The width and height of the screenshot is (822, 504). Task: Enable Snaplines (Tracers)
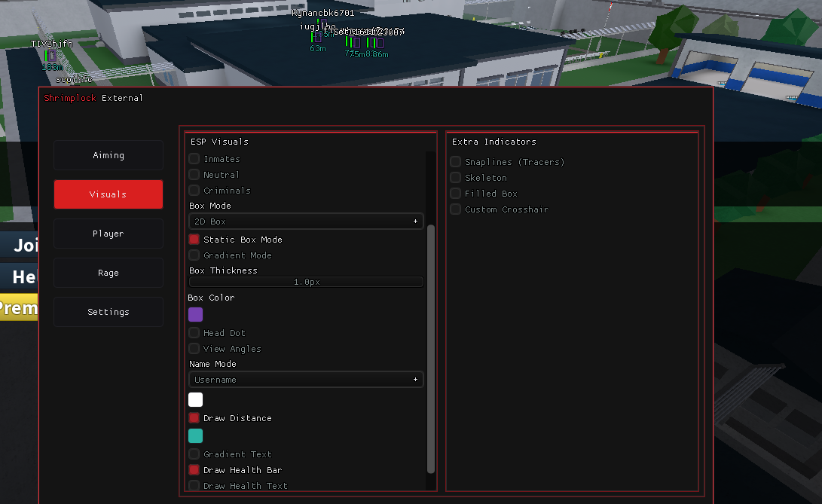coord(456,161)
